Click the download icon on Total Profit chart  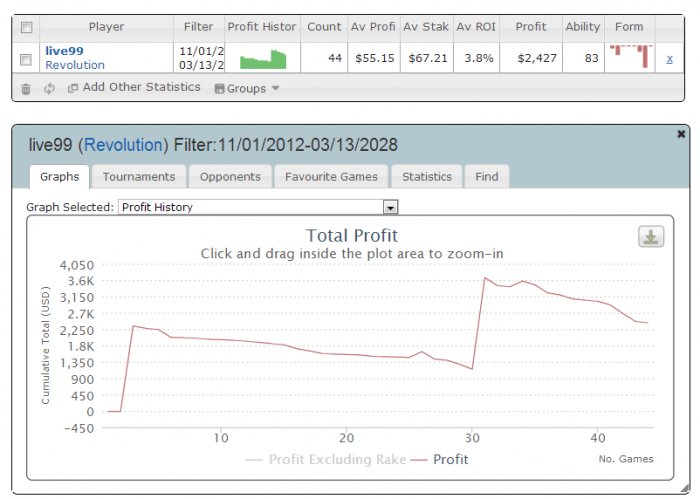pyautogui.click(x=651, y=237)
